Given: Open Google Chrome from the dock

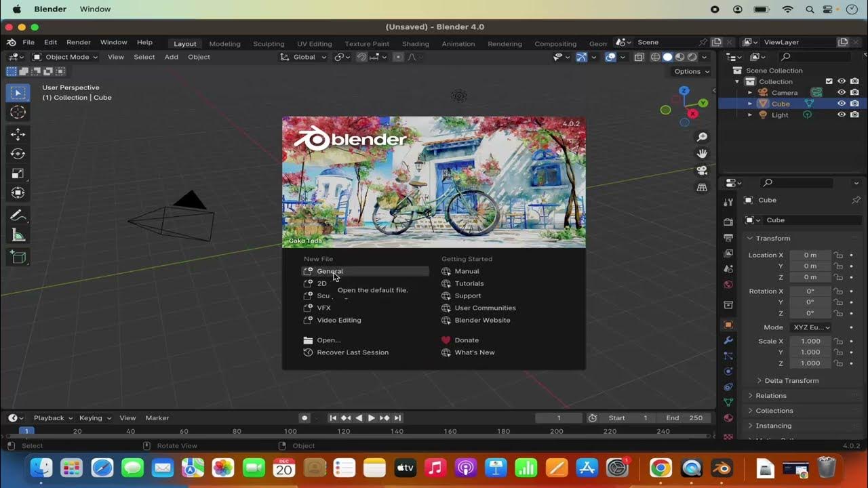Looking at the screenshot, I should [x=660, y=468].
